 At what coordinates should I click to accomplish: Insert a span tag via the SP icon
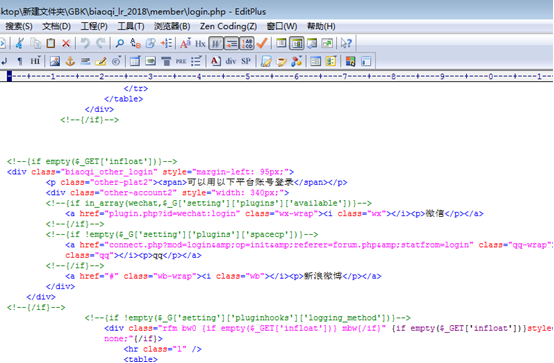[246, 61]
